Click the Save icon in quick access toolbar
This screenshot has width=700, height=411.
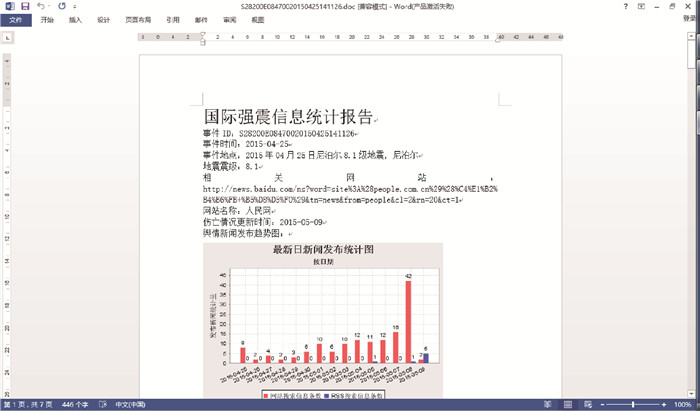point(25,6)
